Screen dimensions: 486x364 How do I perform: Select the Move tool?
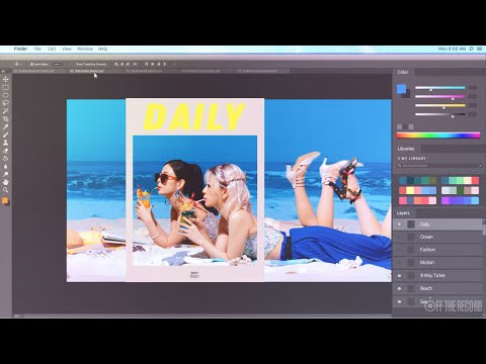pos(5,79)
